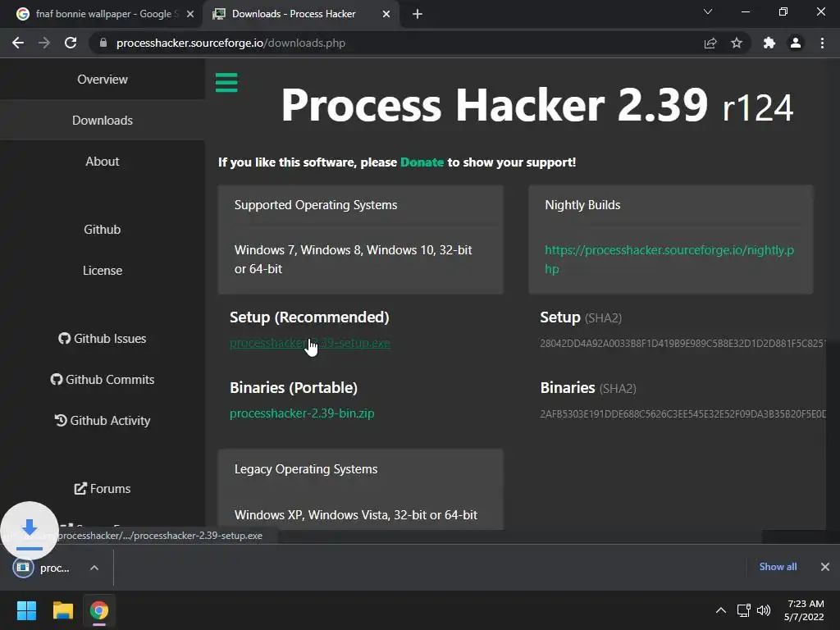Go back to the previous page
The width and height of the screenshot is (840, 630).
(18, 43)
